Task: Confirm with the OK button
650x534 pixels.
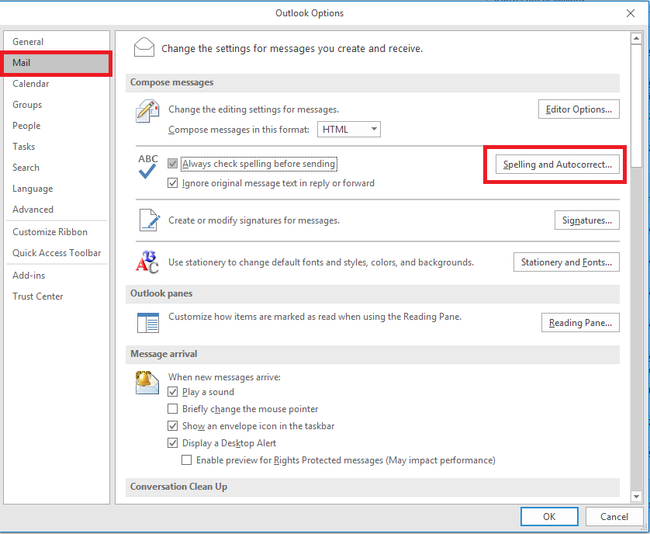Action: (549, 517)
